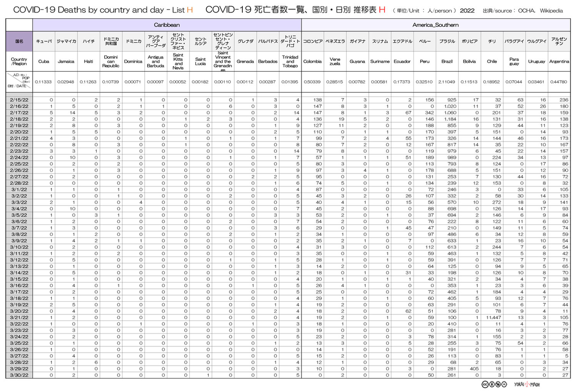Select the Peru column header

tap(425, 61)
